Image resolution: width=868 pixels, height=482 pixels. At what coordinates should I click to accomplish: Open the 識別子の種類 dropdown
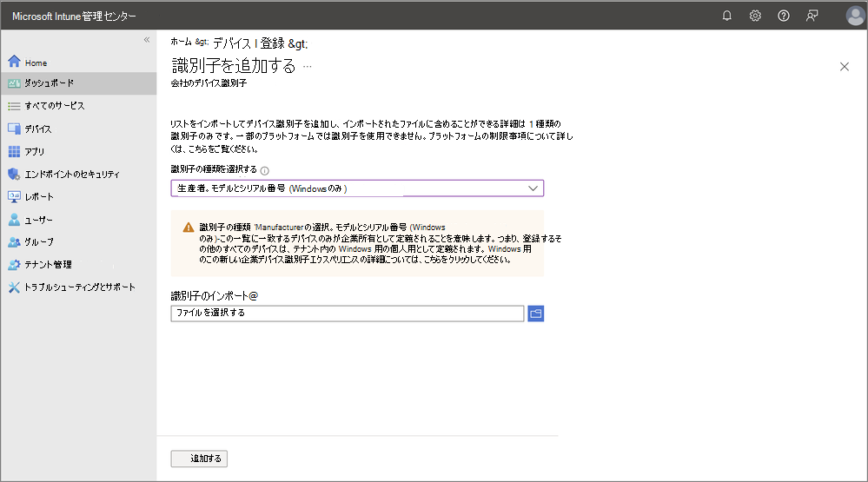click(x=357, y=188)
